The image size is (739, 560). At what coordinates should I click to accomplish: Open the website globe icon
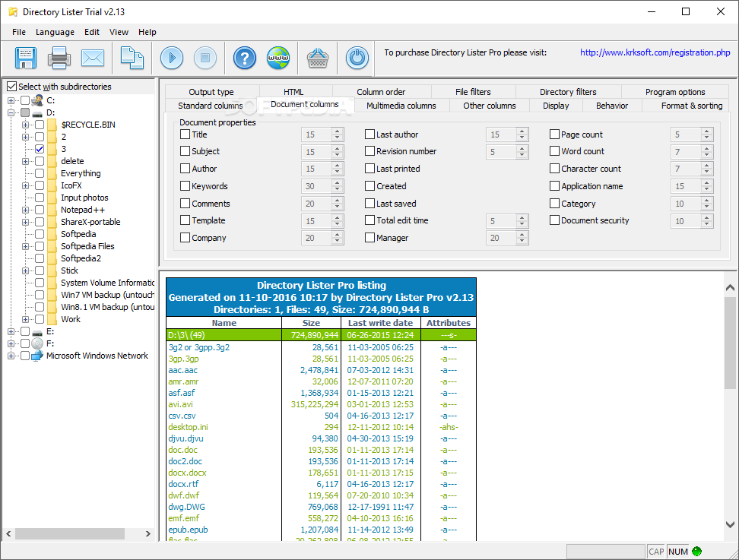(278, 58)
